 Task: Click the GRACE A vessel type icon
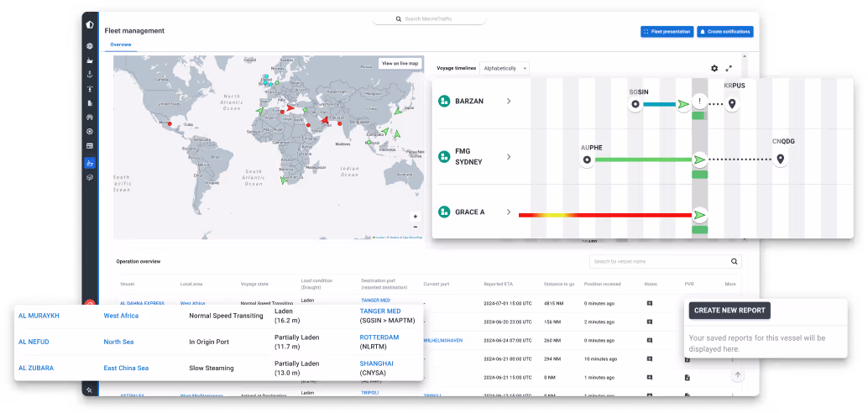pos(443,212)
